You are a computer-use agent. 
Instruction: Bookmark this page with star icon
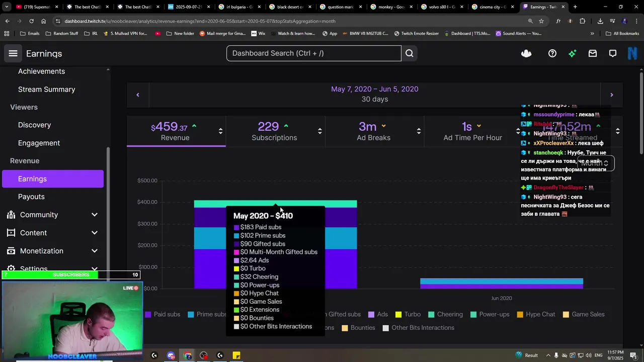pyautogui.click(x=541, y=21)
